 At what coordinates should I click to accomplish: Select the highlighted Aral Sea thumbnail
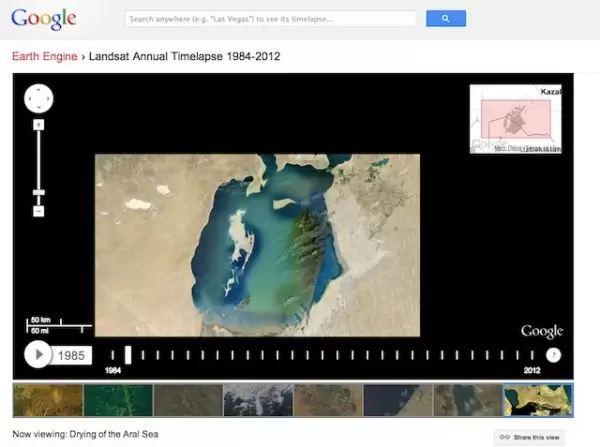click(538, 400)
